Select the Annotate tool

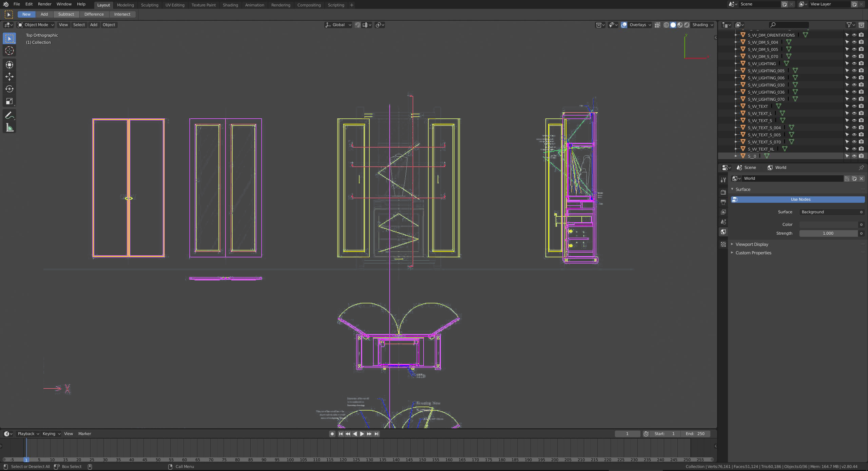(x=9, y=115)
